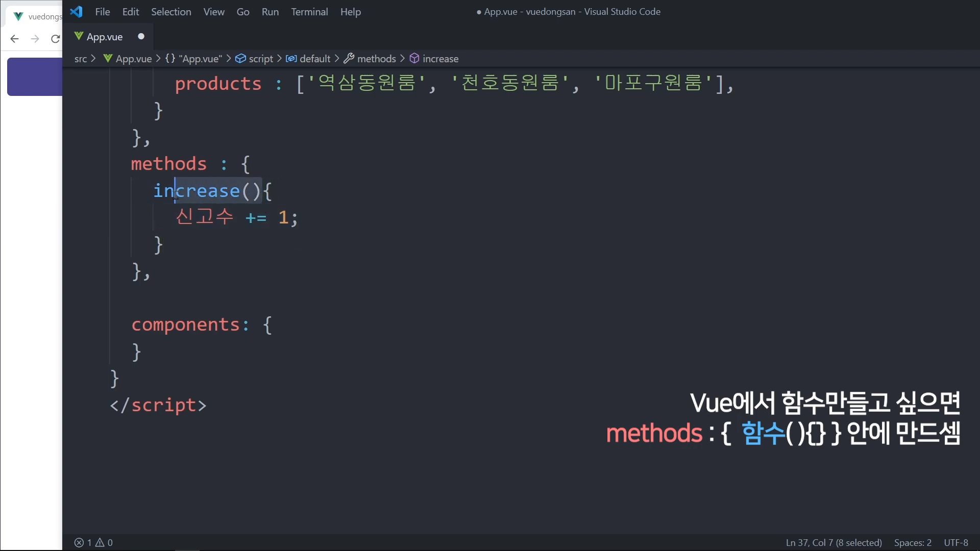Open the Terminal menu
This screenshot has height=551, width=980.
click(x=309, y=12)
